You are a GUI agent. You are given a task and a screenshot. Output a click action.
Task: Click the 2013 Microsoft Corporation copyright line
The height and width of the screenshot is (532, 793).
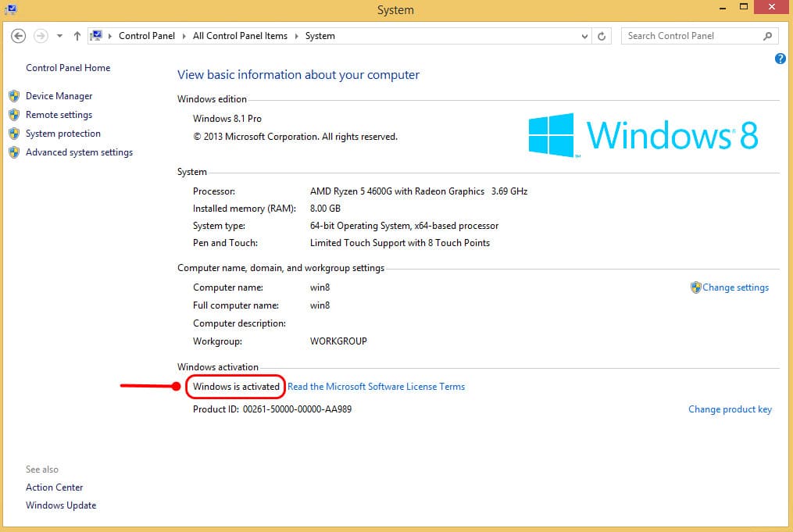295,137
